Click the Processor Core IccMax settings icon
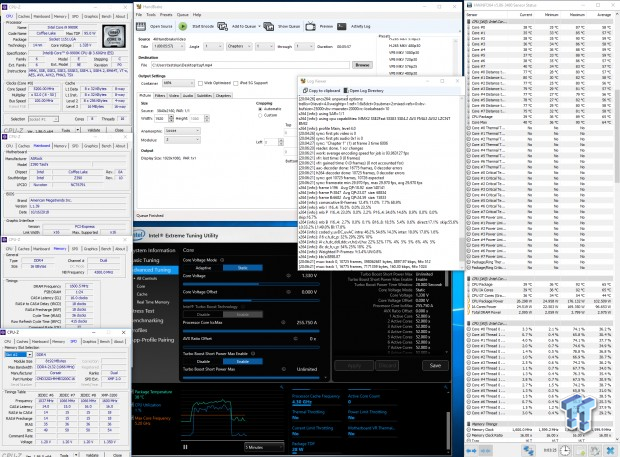620x457 pixels. pos(284,323)
